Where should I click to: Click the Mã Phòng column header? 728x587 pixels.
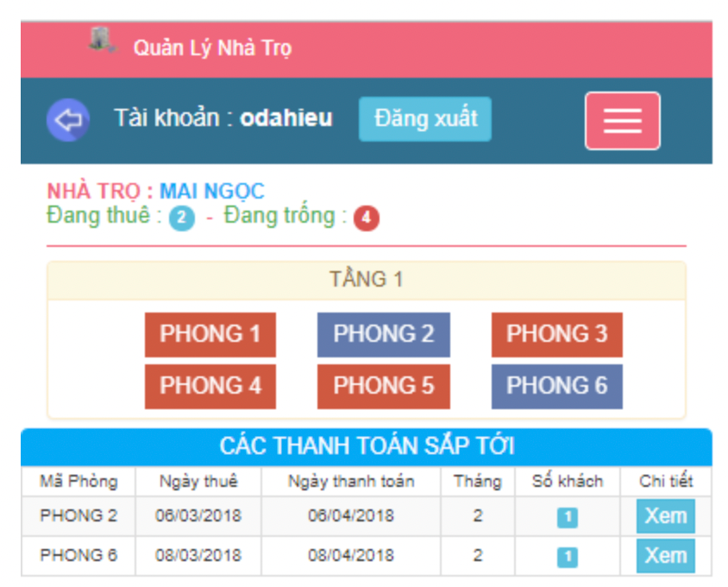[x=78, y=481]
